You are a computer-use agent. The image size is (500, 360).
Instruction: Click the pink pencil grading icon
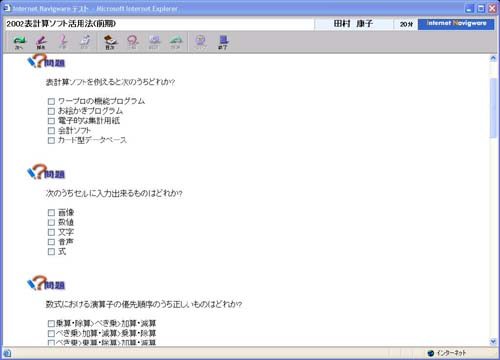click(x=41, y=42)
